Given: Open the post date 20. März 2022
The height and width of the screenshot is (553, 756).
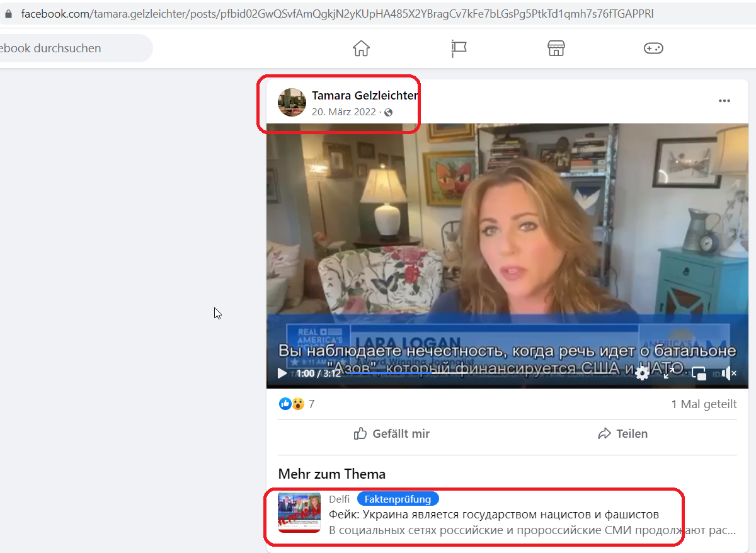Looking at the screenshot, I should point(343,112).
